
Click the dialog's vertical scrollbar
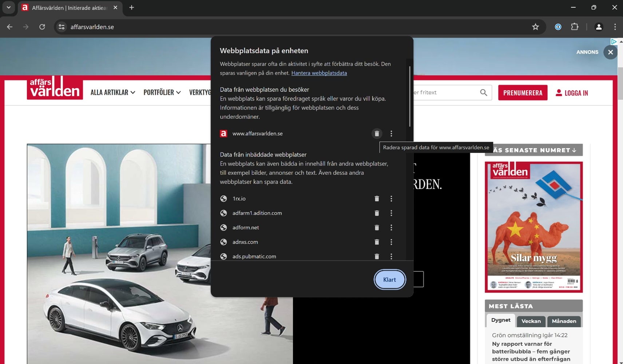[x=410, y=97]
